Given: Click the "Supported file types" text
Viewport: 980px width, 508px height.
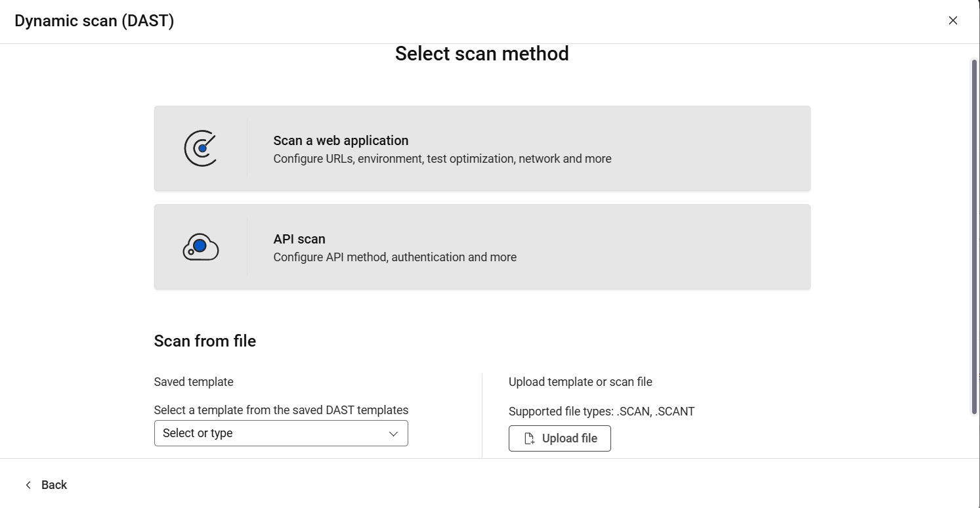Looking at the screenshot, I should (601, 412).
